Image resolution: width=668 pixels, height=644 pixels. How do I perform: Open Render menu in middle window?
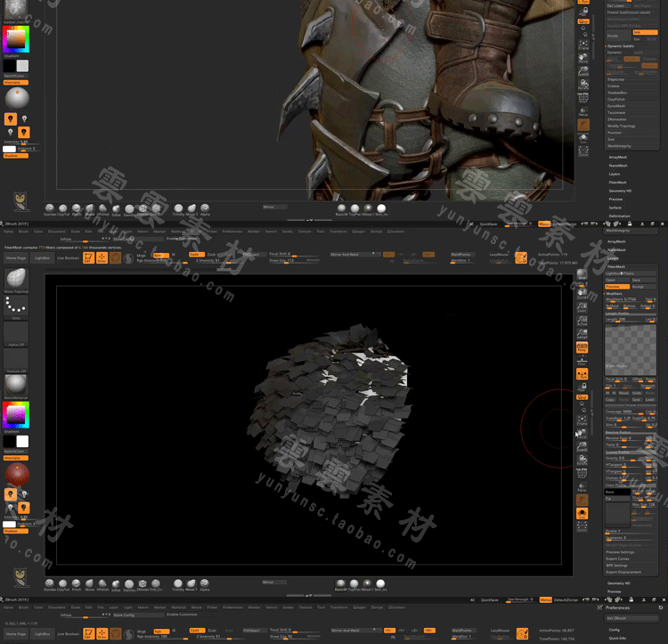pyautogui.click(x=254, y=232)
